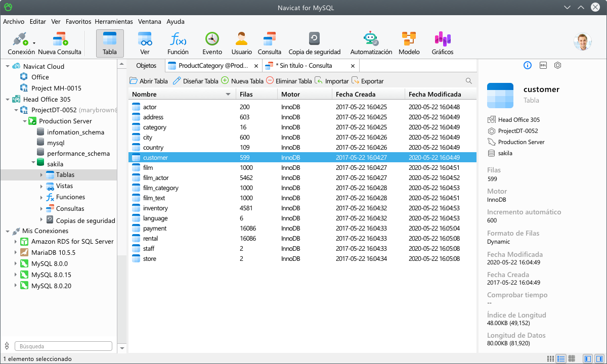607x364 pixels.
Task: Click the Nueva Tabla button
Action: tap(242, 81)
